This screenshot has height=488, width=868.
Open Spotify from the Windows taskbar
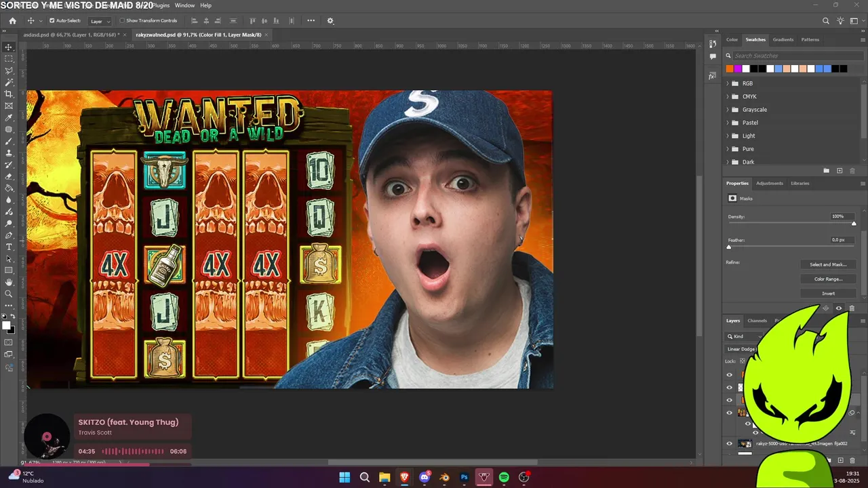(504, 477)
